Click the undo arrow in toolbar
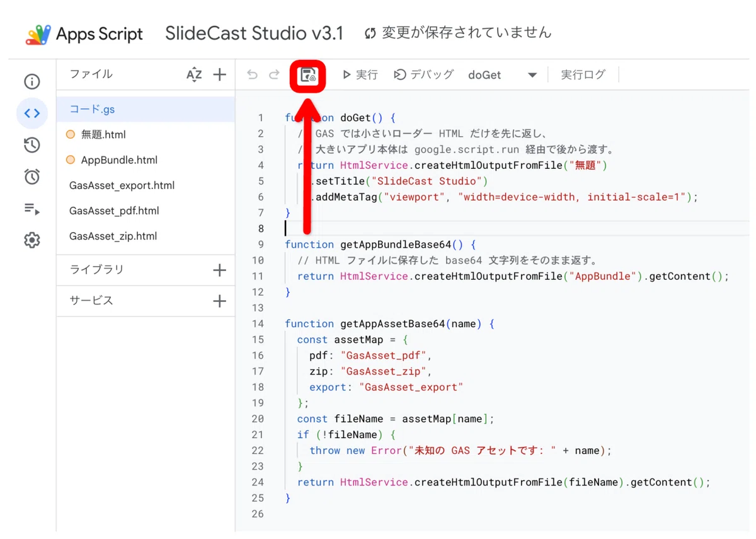The image size is (756, 539). click(x=253, y=75)
